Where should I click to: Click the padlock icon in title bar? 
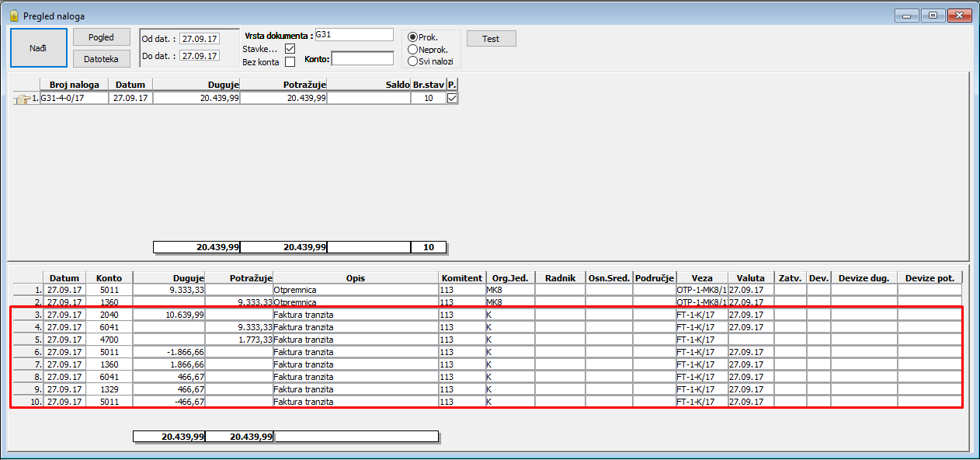pos(13,16)
